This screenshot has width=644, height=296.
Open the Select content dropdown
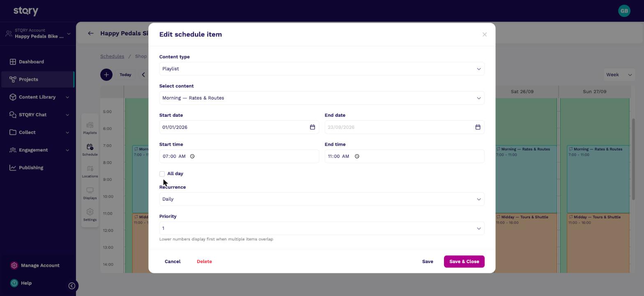322,98
